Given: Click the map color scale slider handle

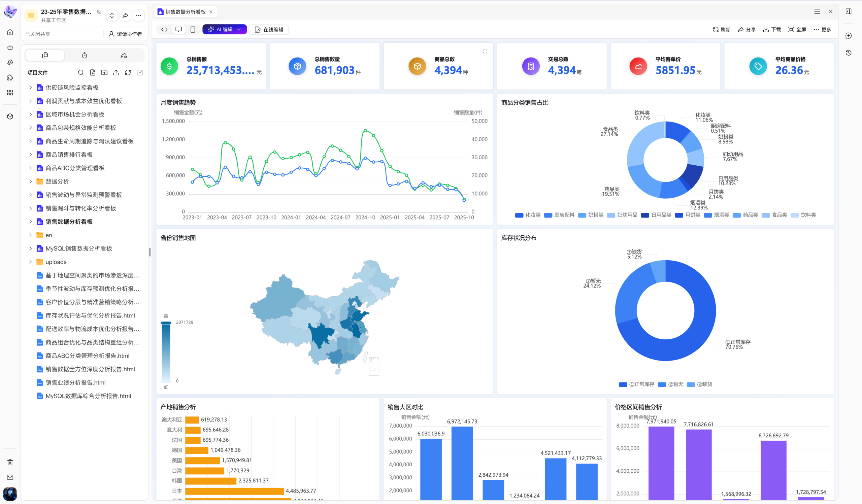Looking at the screenshot, I should point(166,323).
